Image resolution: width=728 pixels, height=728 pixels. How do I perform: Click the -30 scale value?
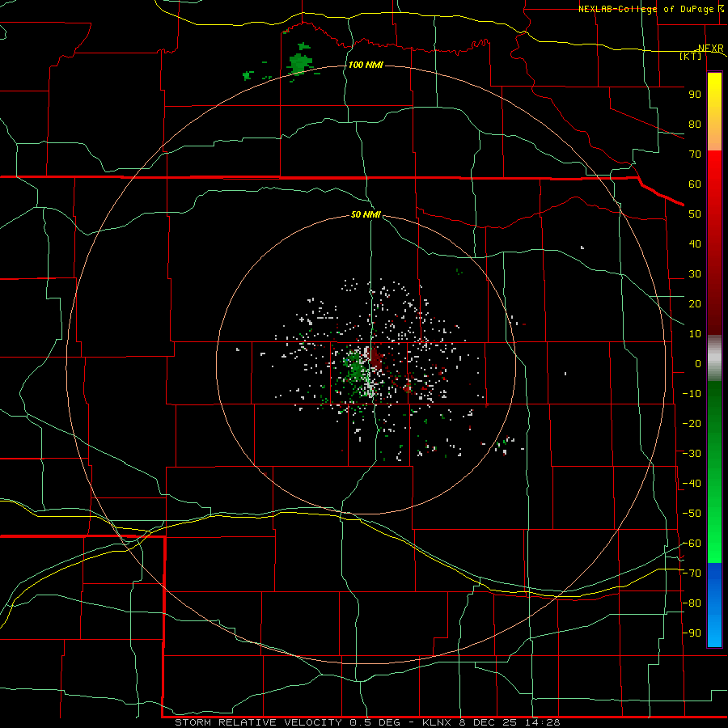692,454
